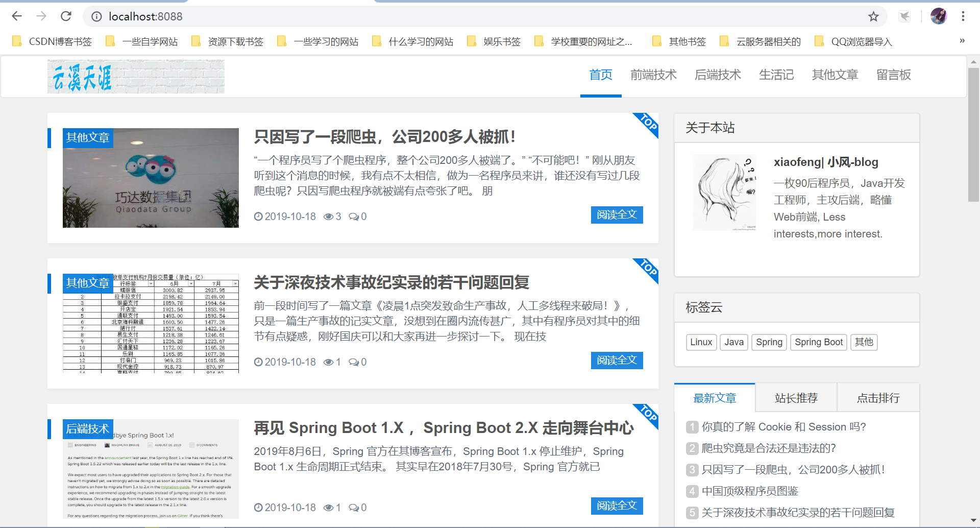This screenshot has width=980, height=528.
Task: Open the QQ浏览器导入 bookmark folder
Action: coord(853,41)
